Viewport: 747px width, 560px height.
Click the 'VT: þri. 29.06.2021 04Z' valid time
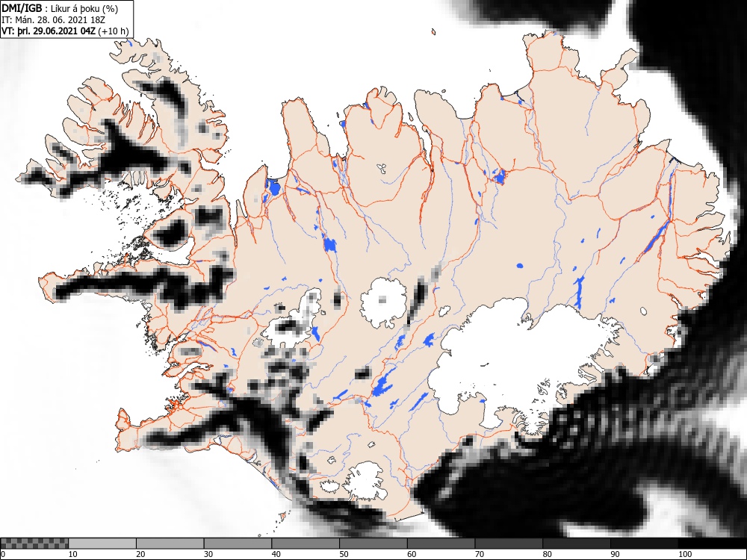pyautogui.click(x=49, y=31)
